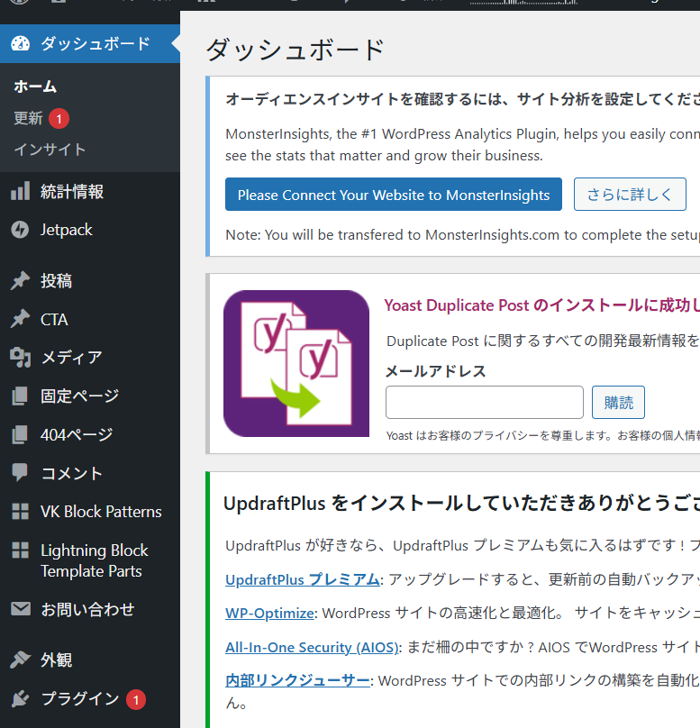Click the VK Block Patterns grid icon
700x728 pixels.
coord(20,512)
